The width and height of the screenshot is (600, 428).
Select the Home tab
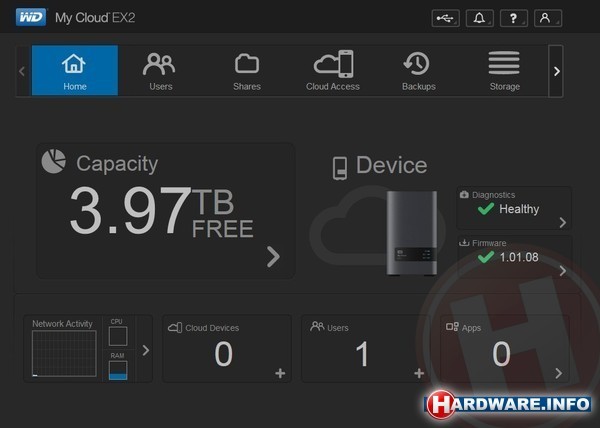pos(75,70)
